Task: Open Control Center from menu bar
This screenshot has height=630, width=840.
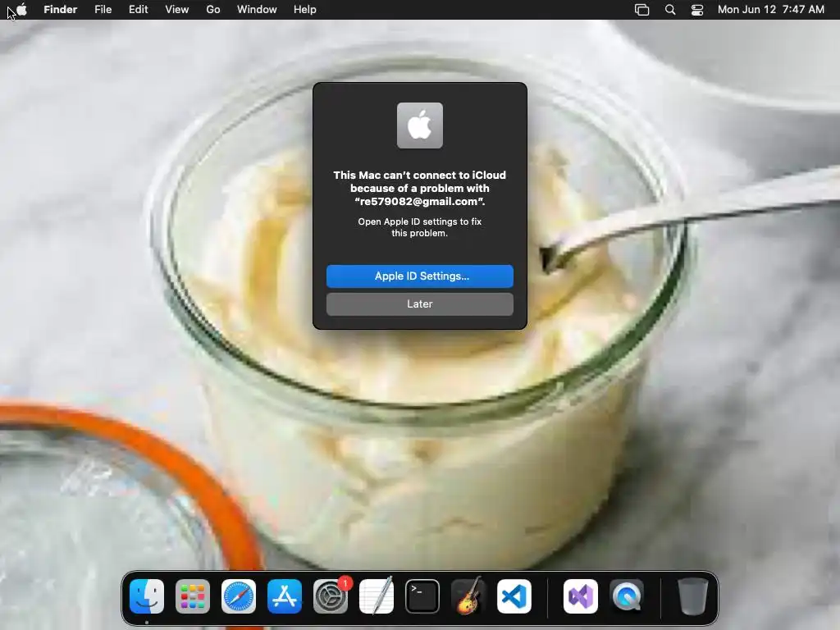Action: (x=697, y=10)
